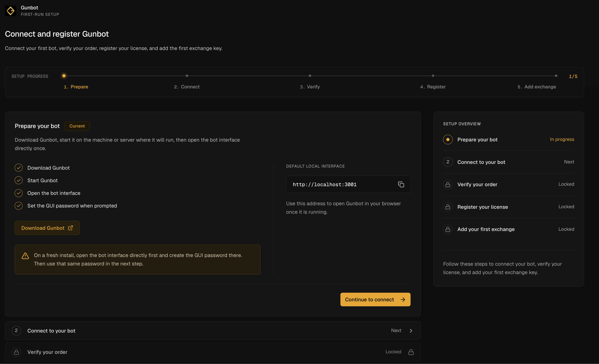
Task: Click the Register dot on the progress line
Action: 433,76
